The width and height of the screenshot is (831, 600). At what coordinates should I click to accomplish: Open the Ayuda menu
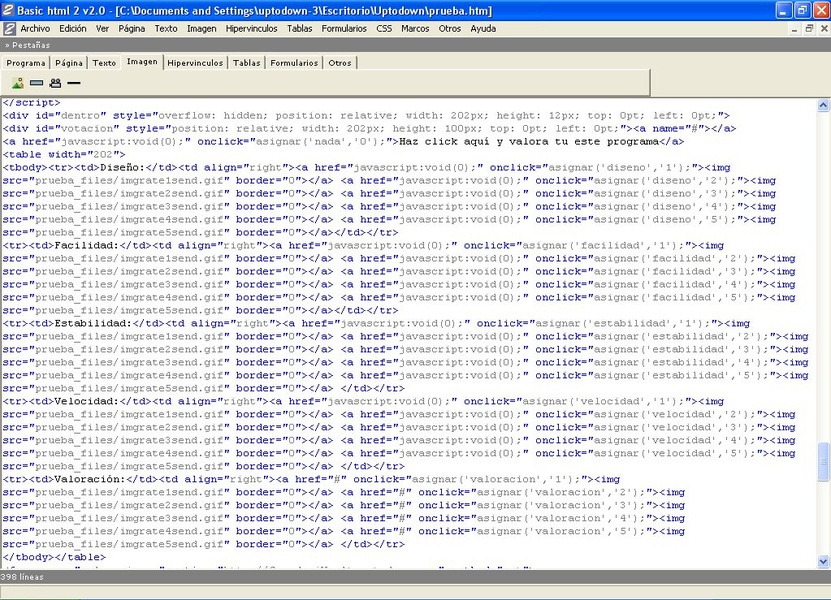point(483,29)
